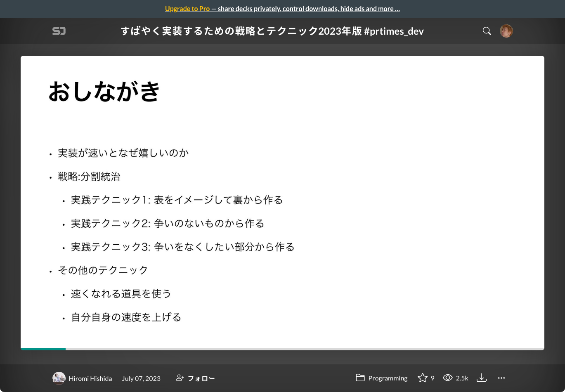Click the eye icon next to the view count
This screenshot has width=565, height=392.
448,378
